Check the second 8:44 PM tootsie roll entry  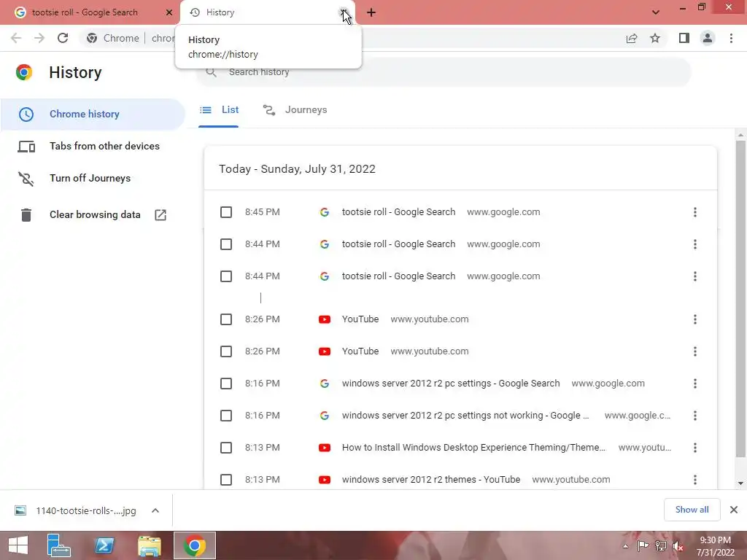pyautogui.click(x=226, y=276)
